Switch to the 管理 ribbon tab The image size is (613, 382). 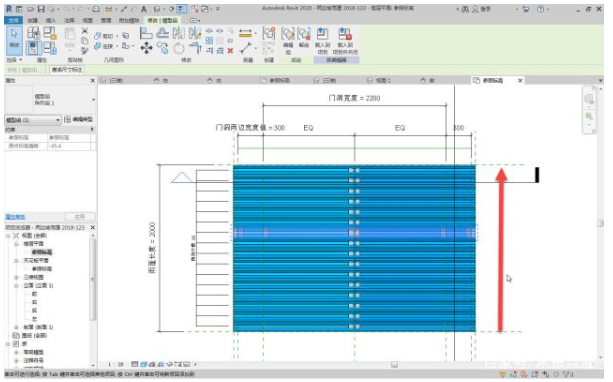coord(106,20)
